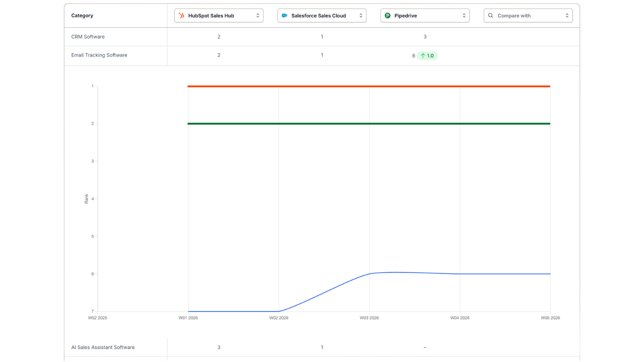Click the green rank 2 chart line
Image resolution: width=644 pixels, height=362 pixels.
click(369, 124)
